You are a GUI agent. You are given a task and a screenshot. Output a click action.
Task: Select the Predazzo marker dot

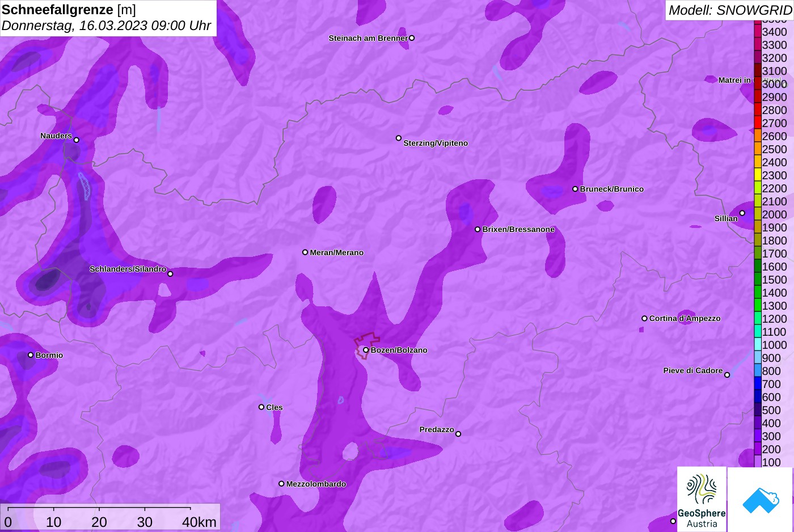(458, 434)
